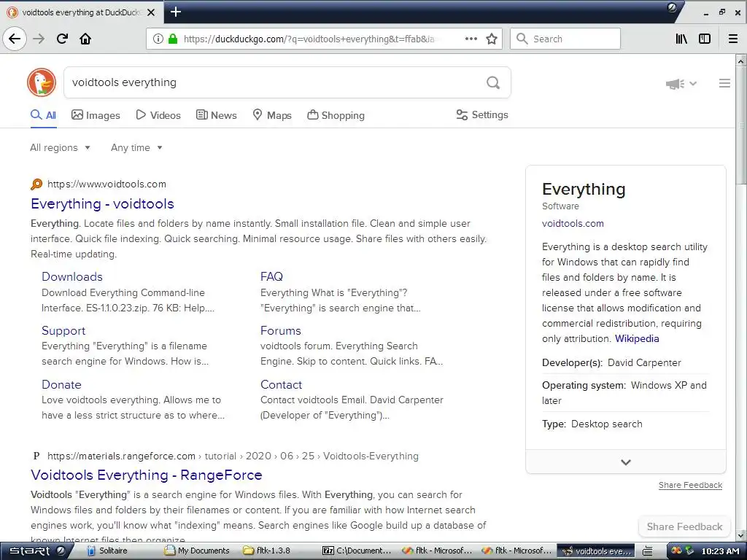Open the Library bookshelf icon

[x=681, y=39]
